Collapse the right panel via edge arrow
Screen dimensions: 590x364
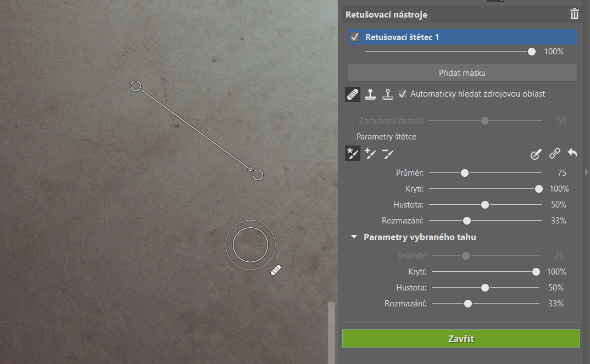[587, 172]
